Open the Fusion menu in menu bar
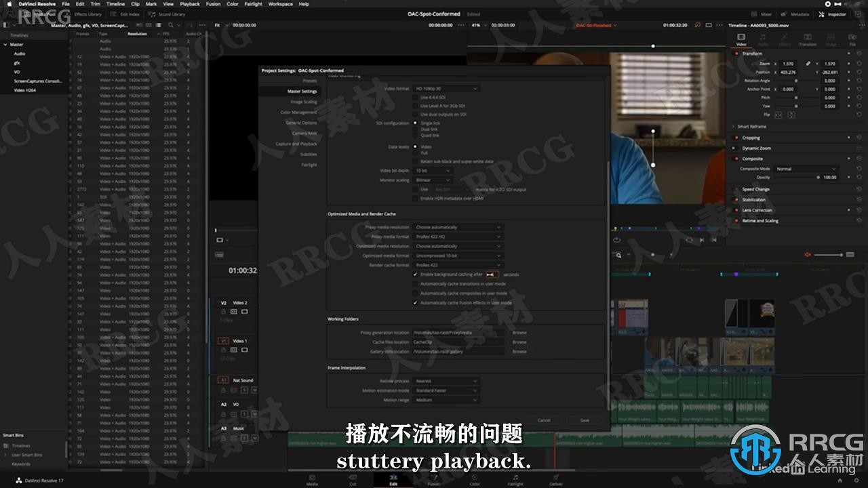Image resolution: width=868 pixels, height=488 pixels. coord(213,4)
